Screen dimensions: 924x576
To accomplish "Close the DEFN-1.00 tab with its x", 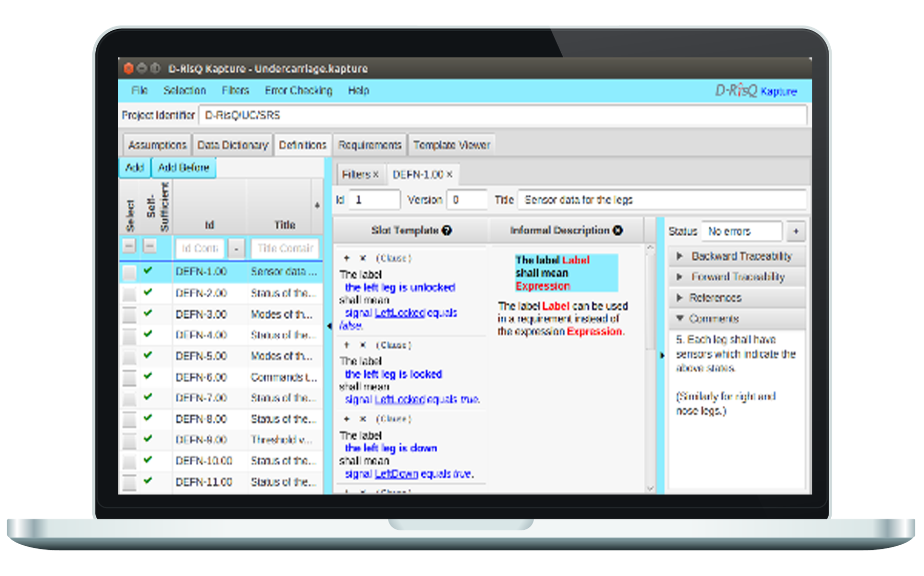I will point(449,175).
